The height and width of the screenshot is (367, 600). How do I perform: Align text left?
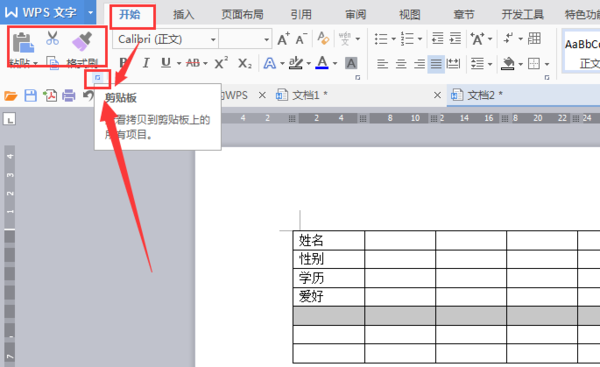tap(382, 64)
